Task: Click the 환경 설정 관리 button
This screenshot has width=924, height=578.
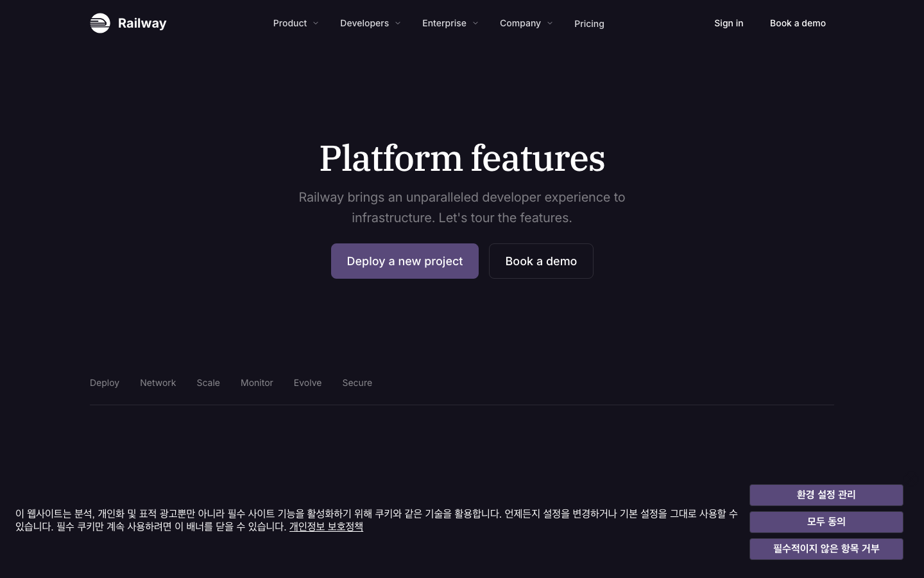Action: pyautogui.click(x=826, y=495)
